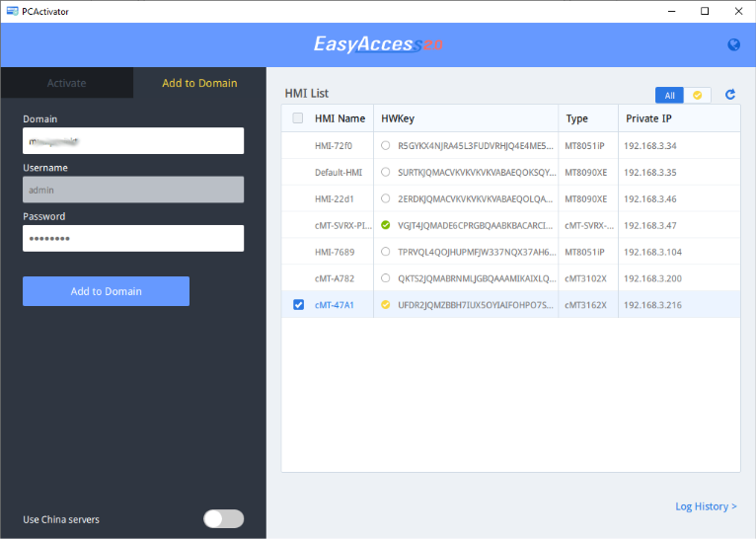Click HWKey starting with R5GYKX4NJRA
Viewport: 756px width, 539px height.
tap(476, 145)
